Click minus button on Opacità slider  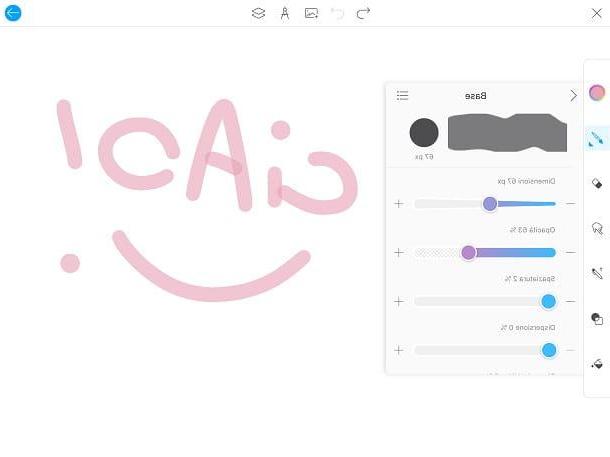coord(570,253)
